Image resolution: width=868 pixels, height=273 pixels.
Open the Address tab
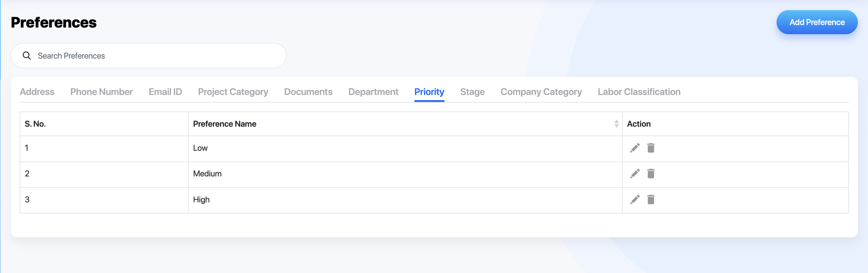pos(37,92)
